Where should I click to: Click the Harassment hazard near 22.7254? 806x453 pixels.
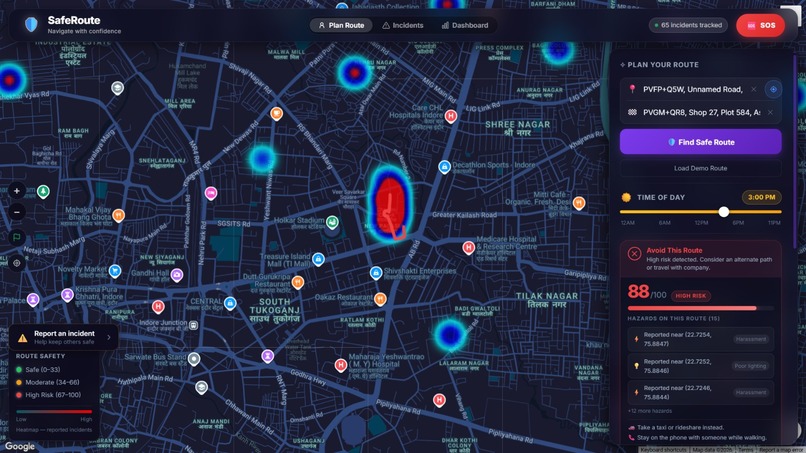(701, 339)
